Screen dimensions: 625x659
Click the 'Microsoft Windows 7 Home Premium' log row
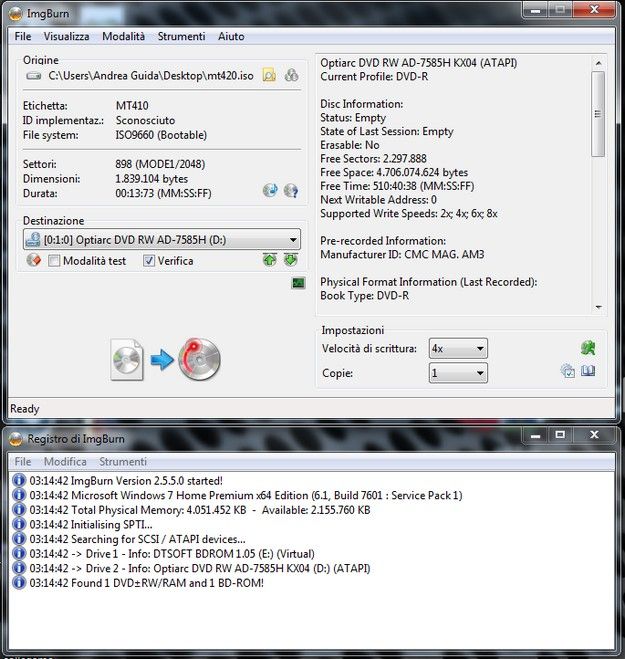click(x=246, y=495)
